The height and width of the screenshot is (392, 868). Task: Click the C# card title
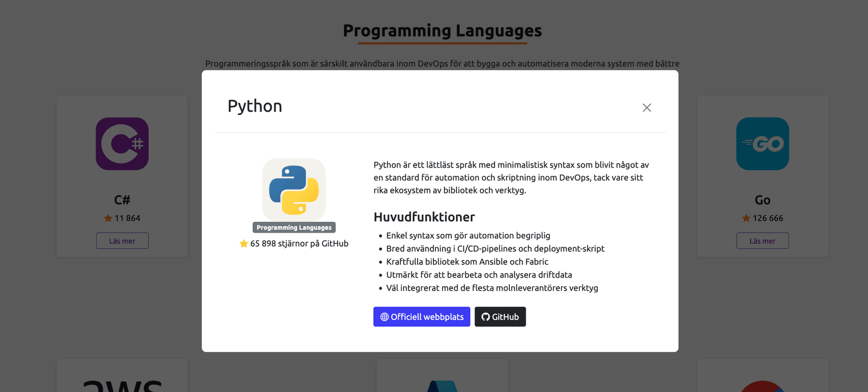pyautogui.click(x=122, y=200)
